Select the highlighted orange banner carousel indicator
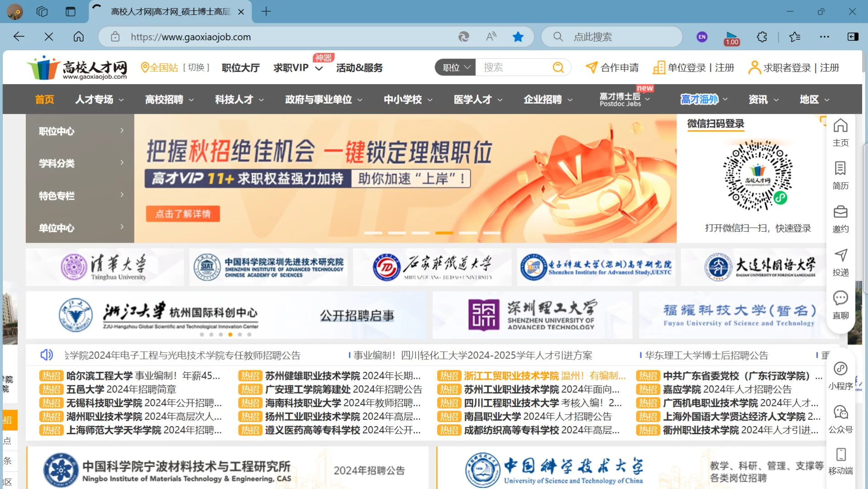This screenshot has height=489, width=868. point(444,233)
